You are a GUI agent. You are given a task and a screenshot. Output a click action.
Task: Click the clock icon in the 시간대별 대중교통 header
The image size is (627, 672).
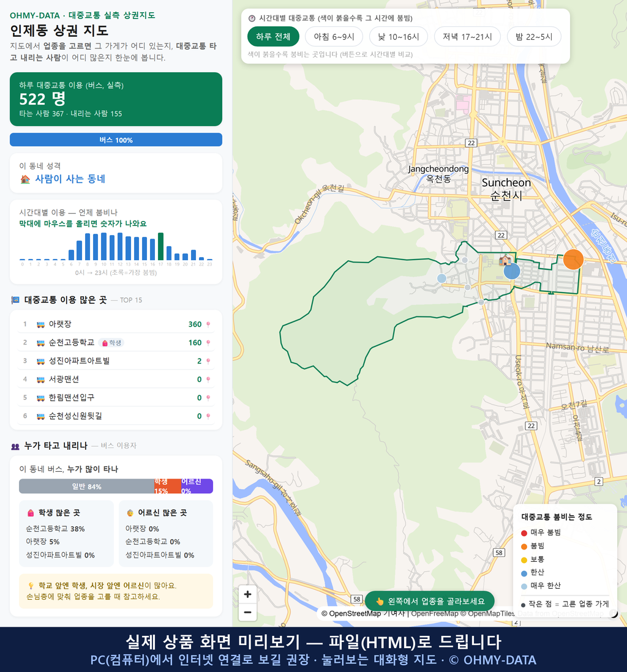[x=252, y=18]
